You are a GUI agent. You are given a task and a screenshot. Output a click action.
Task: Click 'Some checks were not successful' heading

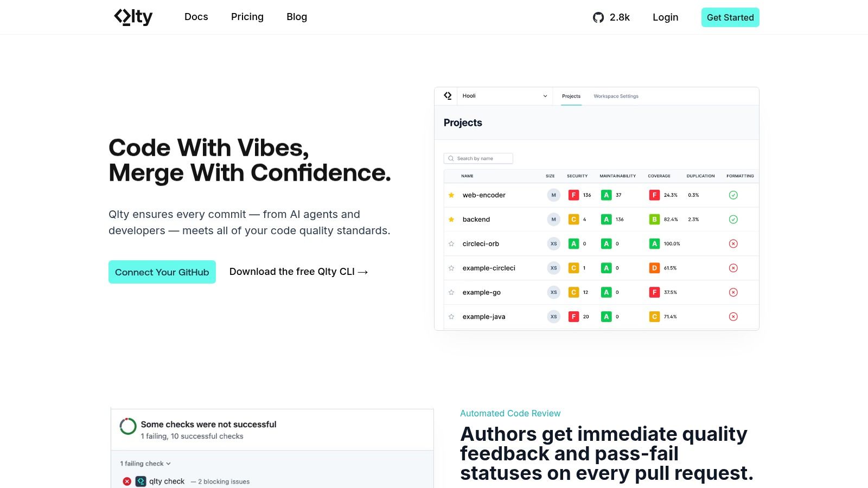(x=208, y=425)
